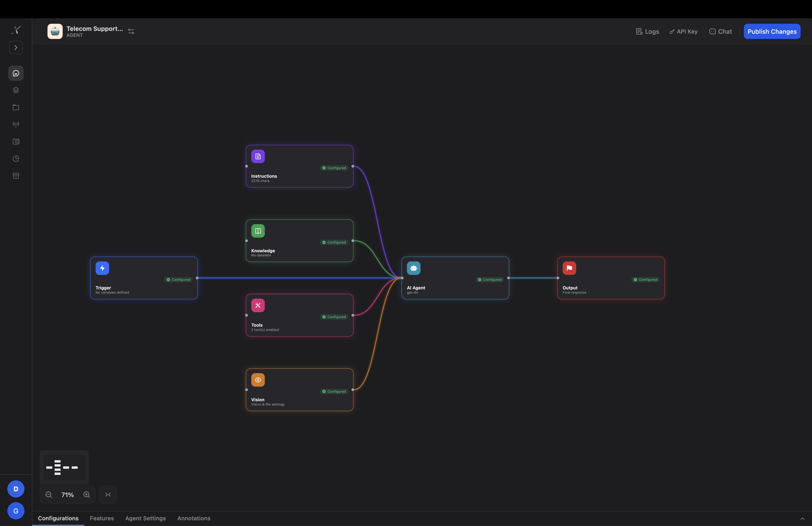Viewport: 812px width, 526px height.
Task: Click Configured badge on Instructions node
Action: (x=334, y=168)
